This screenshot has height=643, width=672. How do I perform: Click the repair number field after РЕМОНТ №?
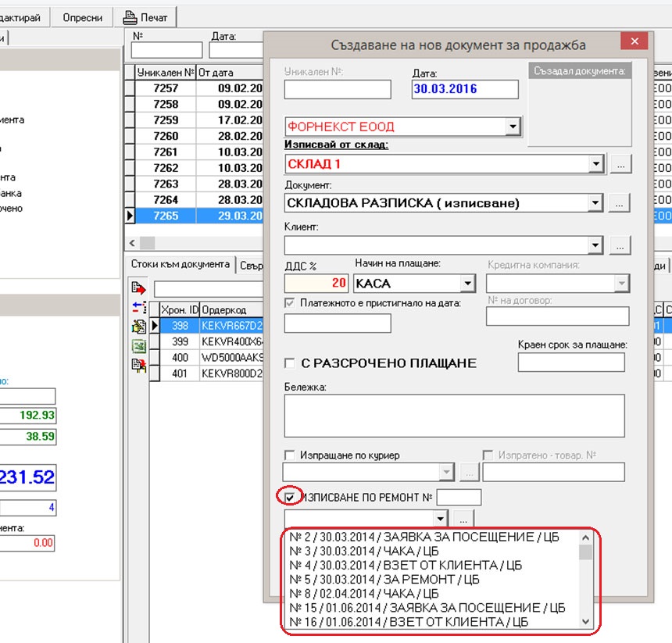click(459, 498)
